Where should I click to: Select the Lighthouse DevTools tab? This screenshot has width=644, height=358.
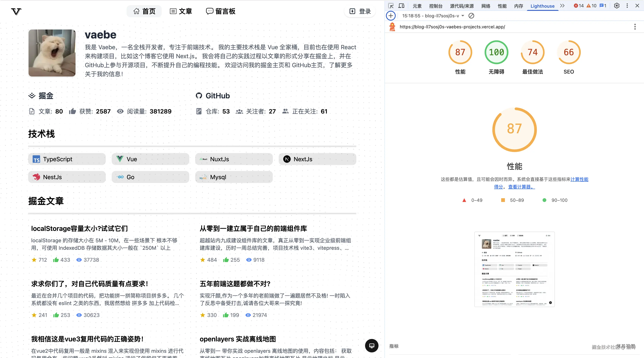543,6
